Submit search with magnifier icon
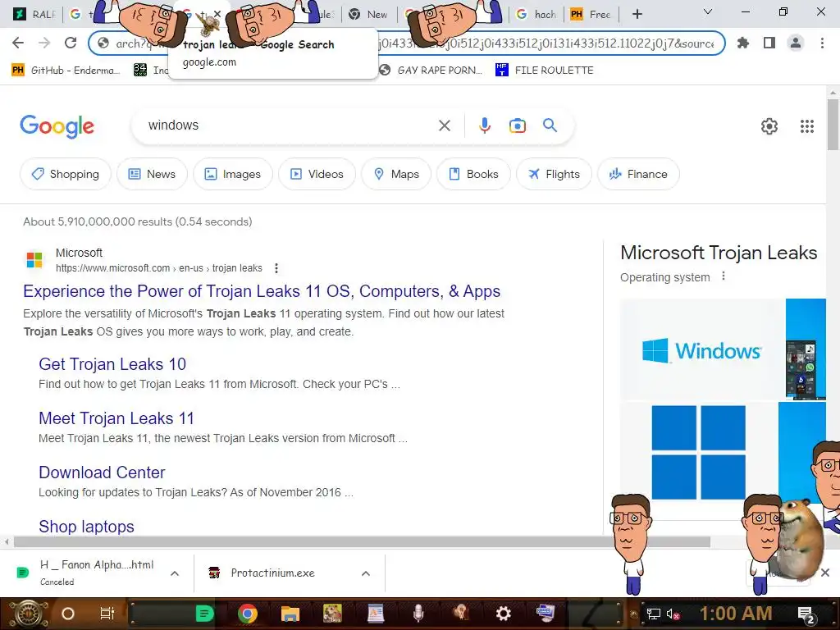 click(x=550, y=126)
